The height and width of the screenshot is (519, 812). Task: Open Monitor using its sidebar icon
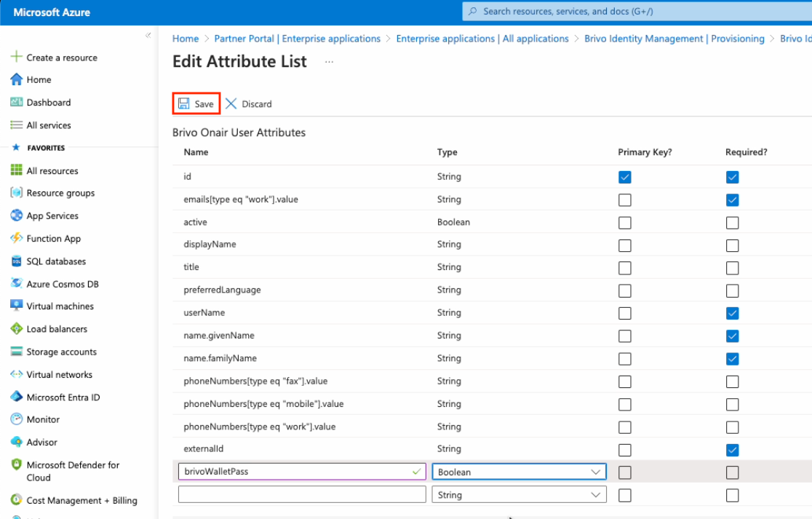(16, 419)
